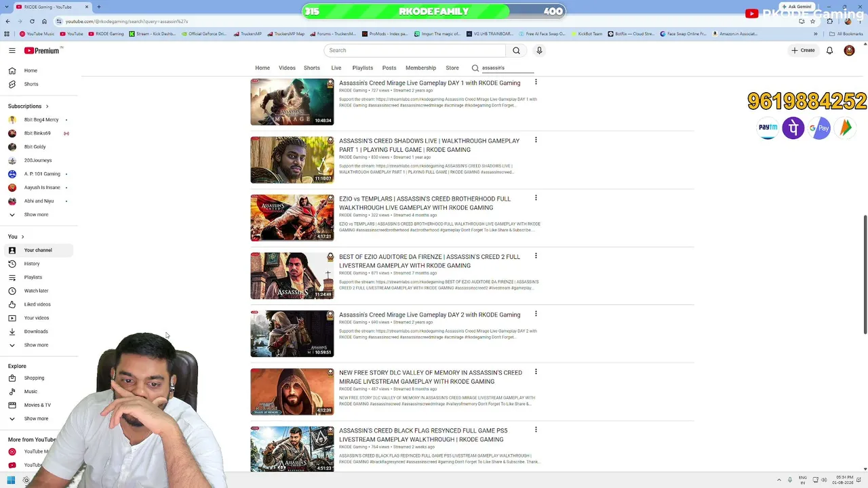Open the YouTube Music bookmark
This screenshot has width=868, height=488.
37,33
